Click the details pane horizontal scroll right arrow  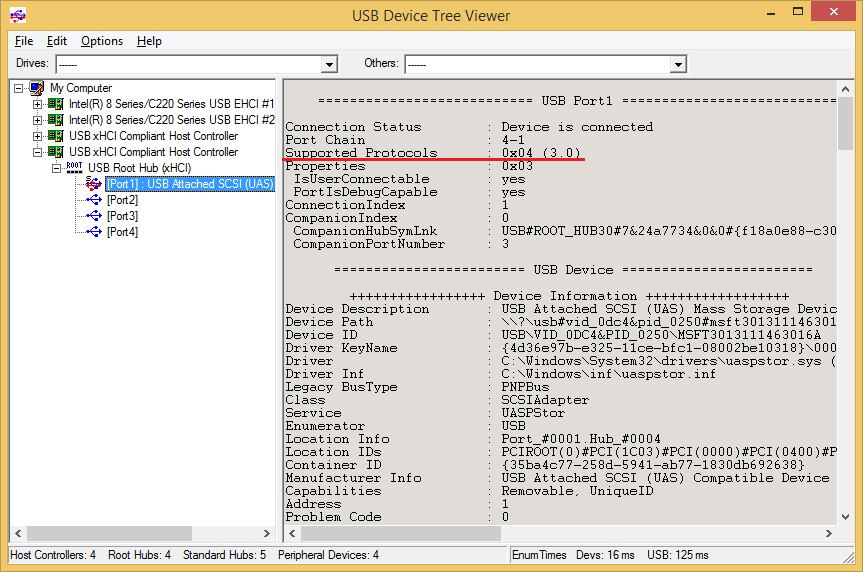829,533
